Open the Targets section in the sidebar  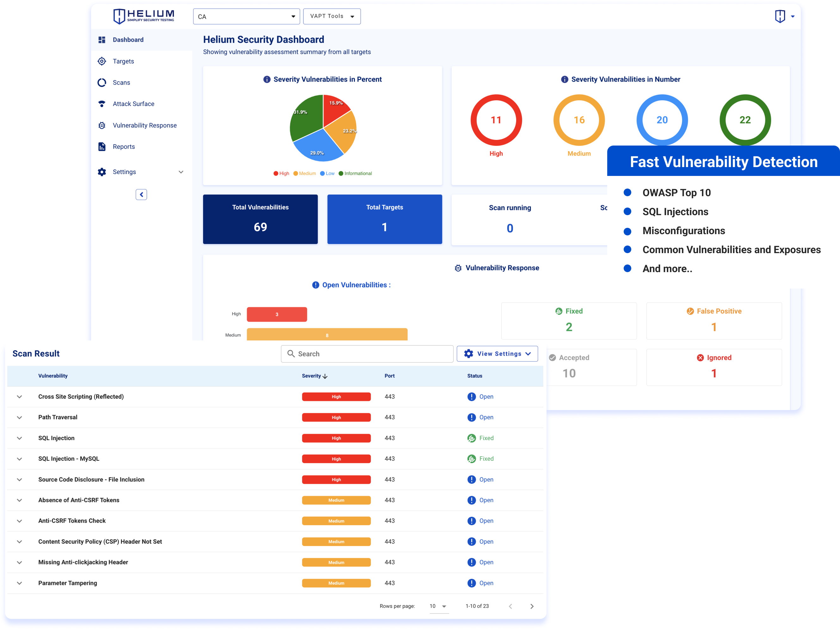coord(123,61)
